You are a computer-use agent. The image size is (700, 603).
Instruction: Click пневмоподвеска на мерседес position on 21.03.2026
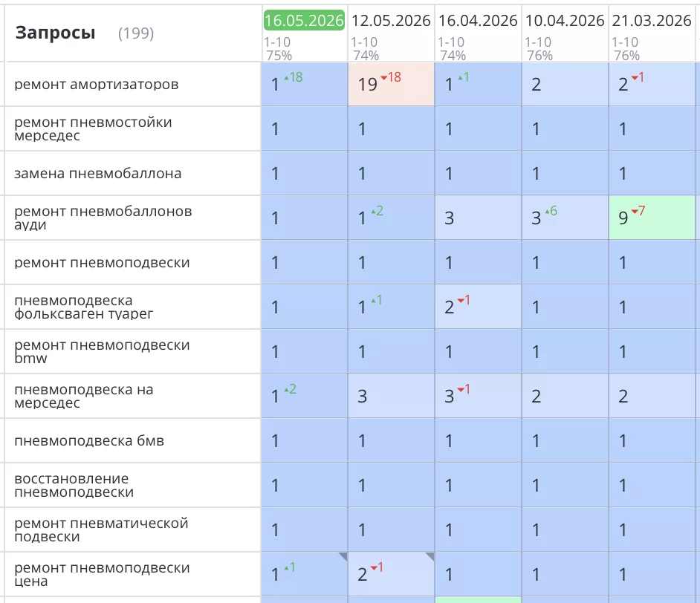pos(652,397)
